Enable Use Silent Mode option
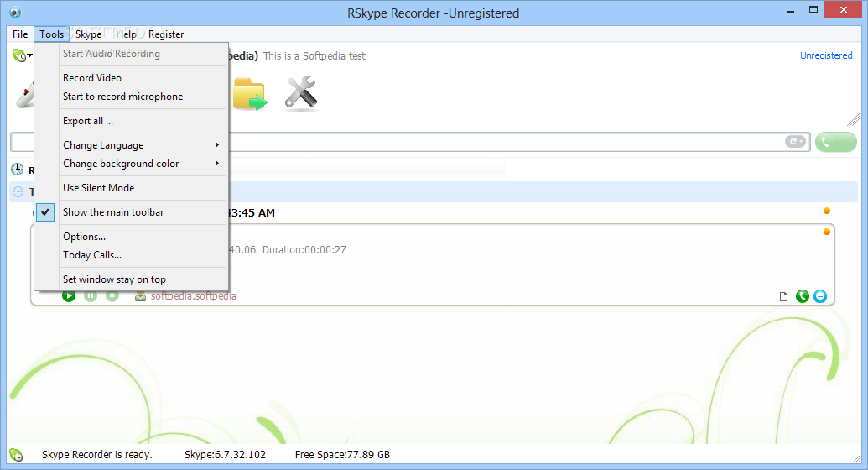Viewport: 868px width, 470px height. (x=132, y=188)
